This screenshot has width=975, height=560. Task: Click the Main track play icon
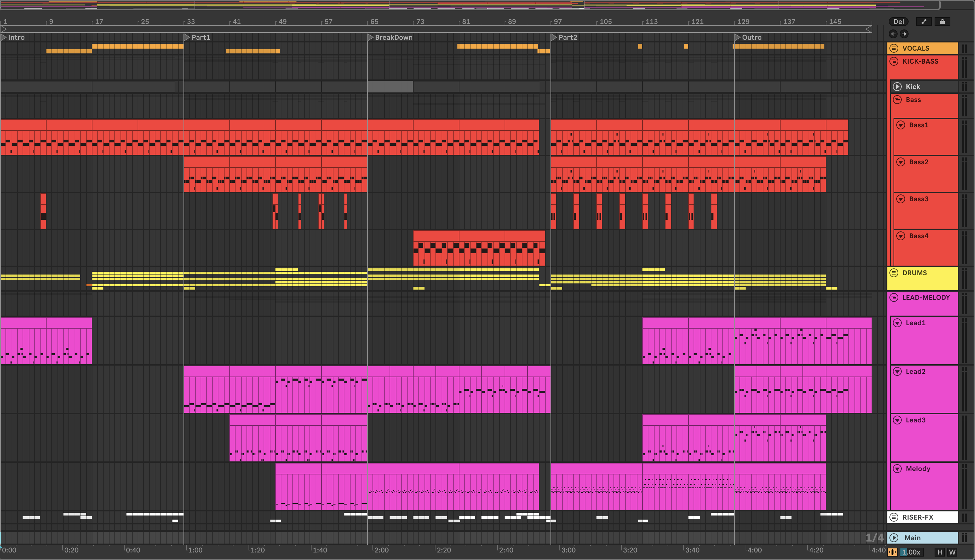(x=894, y=538)
